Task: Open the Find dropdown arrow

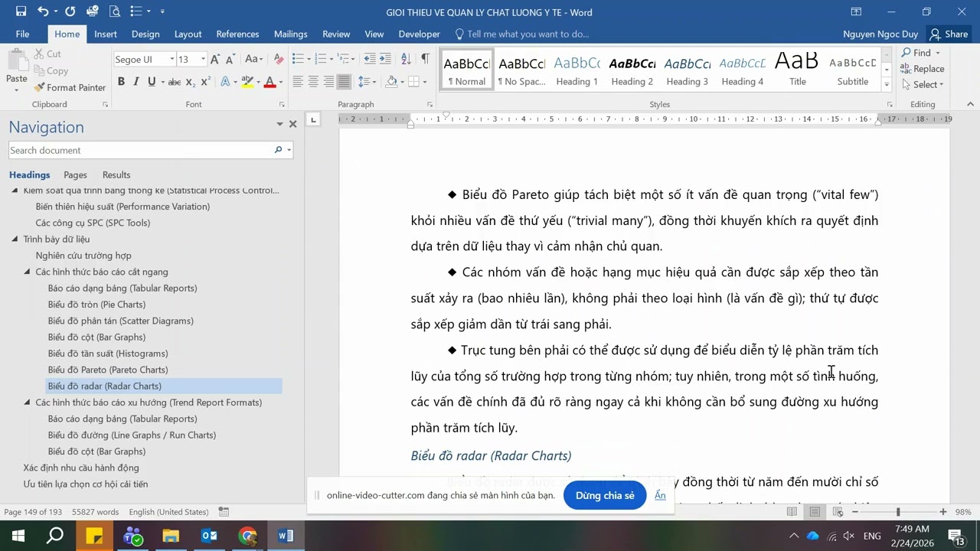Action: tap(938, 53)
